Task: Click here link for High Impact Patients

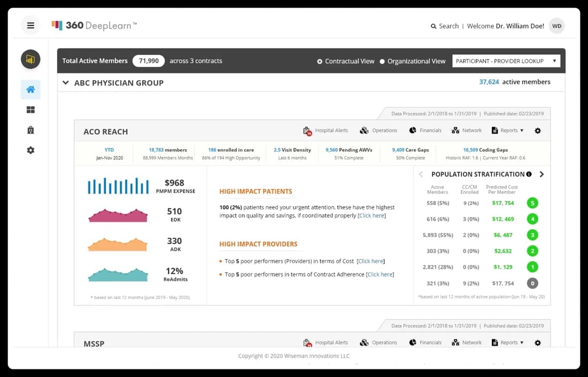Action: click(372, 216)
